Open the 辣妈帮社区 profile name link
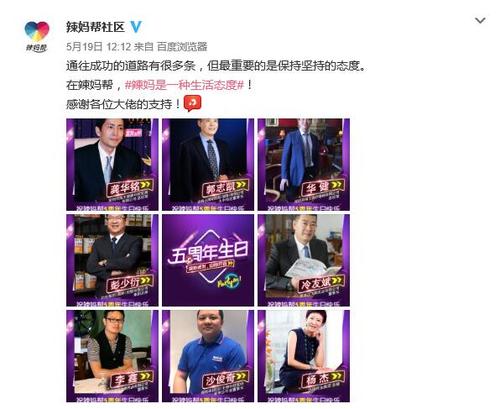The image size is (500, 409). pyautogui.click(x=95, y=27)
